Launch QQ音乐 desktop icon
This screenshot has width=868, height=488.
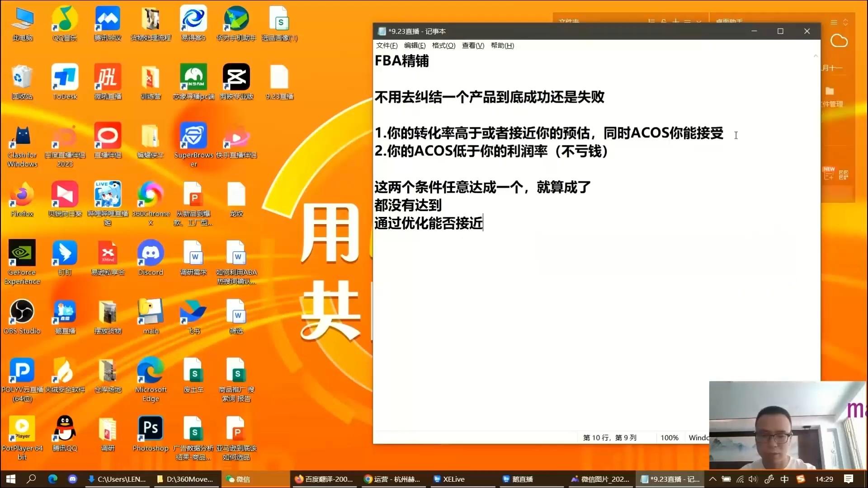pyautogui.click(x=65, y=19)
